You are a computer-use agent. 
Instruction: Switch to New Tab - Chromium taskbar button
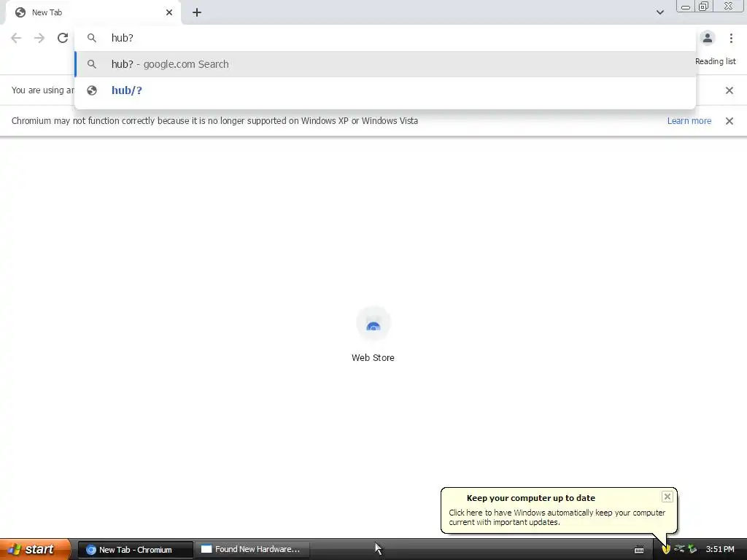pyautogui.click(x=135, y=550)
